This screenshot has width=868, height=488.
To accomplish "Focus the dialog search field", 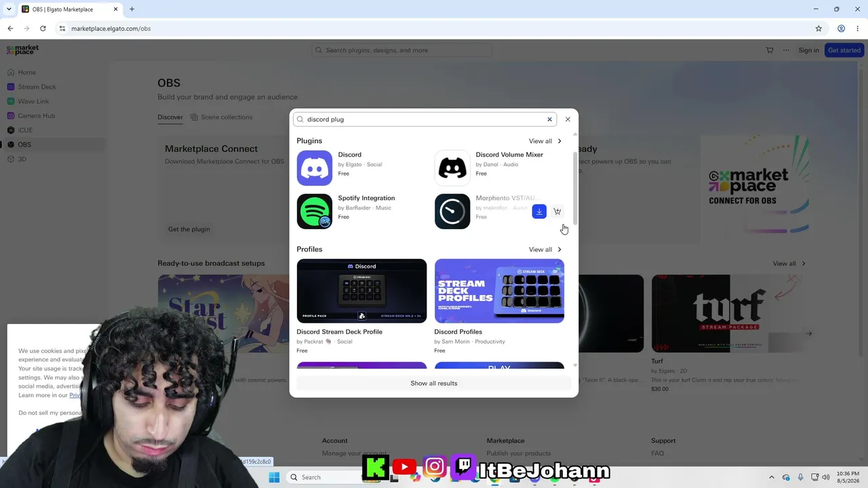I will coord(425,119).
